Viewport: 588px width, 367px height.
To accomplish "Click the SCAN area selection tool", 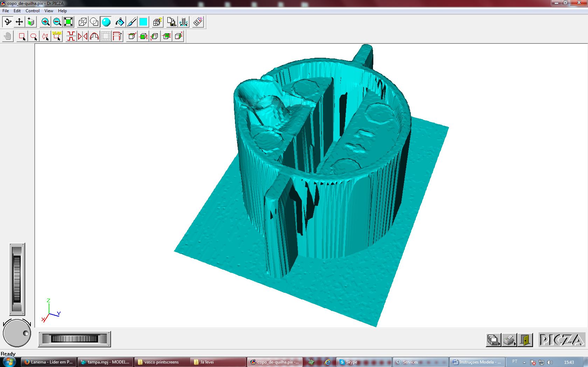I will click(57, 36).
